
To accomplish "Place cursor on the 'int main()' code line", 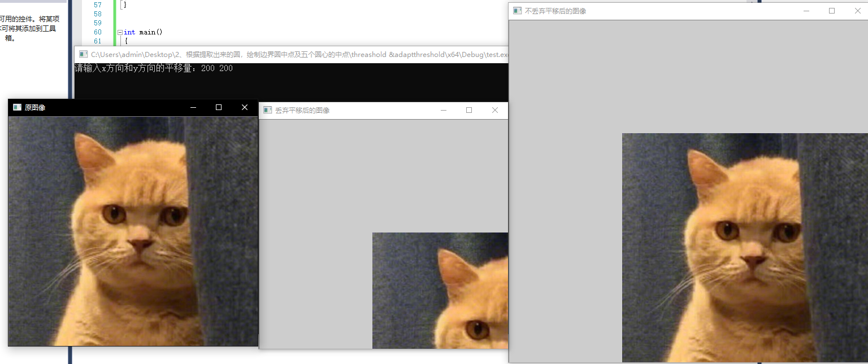I will click(143, 32).
